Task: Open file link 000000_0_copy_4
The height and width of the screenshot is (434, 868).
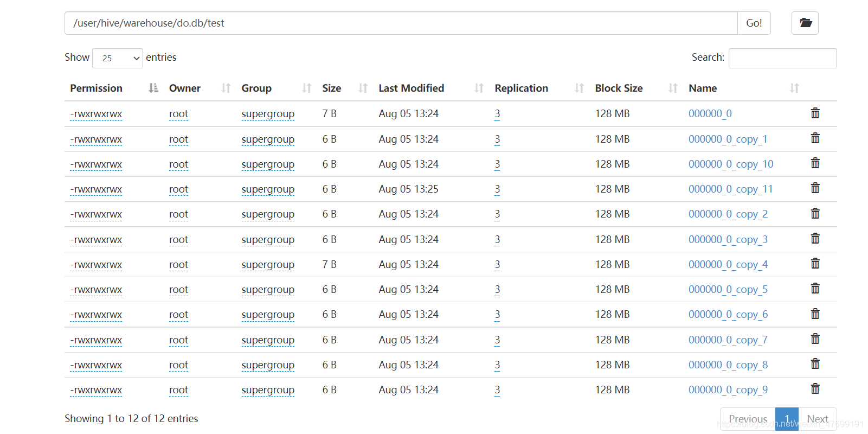Action: click(x=728, y=264)
